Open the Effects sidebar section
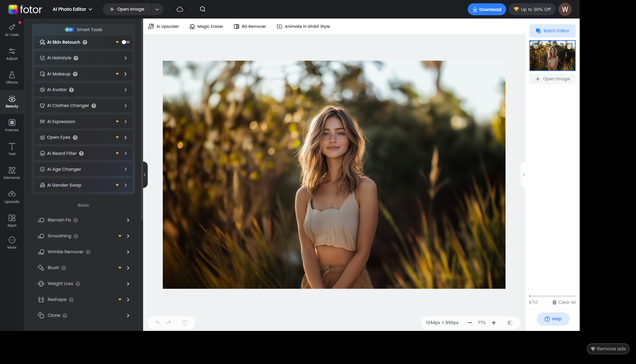Viewport: 636px width, 364px height. tap(12, 78)
